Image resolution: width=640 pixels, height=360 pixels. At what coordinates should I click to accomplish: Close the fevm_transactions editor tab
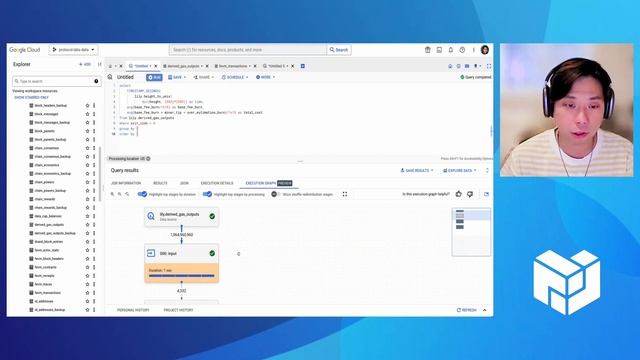click(x=255, y=66)
